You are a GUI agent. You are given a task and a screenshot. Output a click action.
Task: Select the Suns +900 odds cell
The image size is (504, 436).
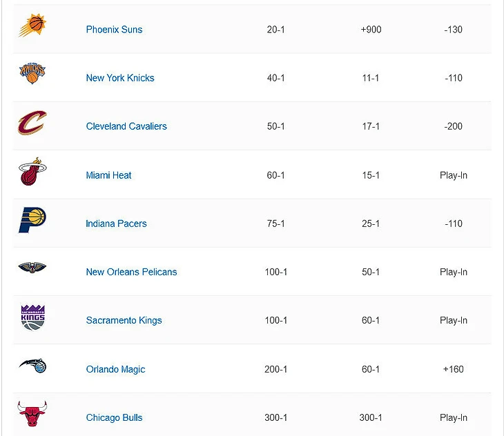371,30
